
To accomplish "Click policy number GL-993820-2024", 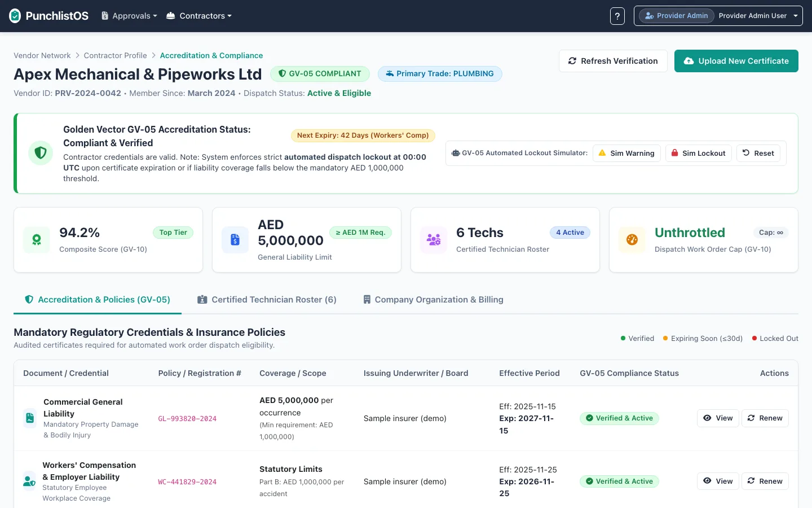I will [x=187, y=419].
